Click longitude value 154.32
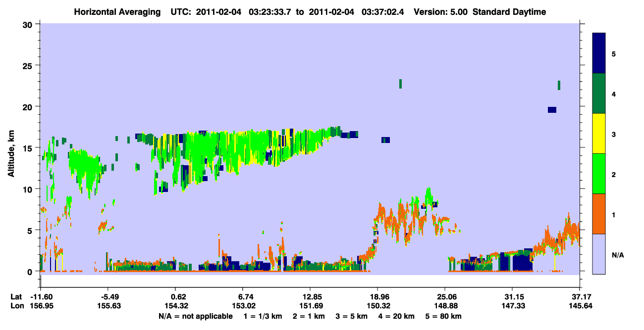The height and width of the screenshot is (330, 644). point(175,306)
